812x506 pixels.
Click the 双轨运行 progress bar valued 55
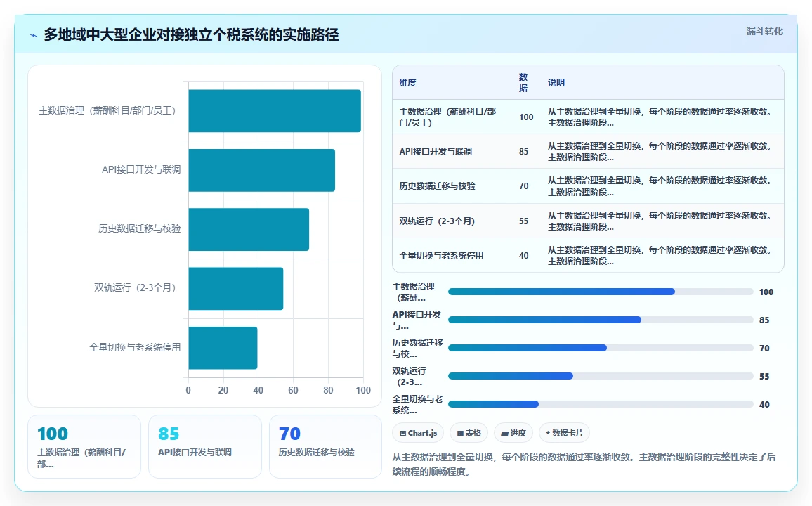click(601, 376)
